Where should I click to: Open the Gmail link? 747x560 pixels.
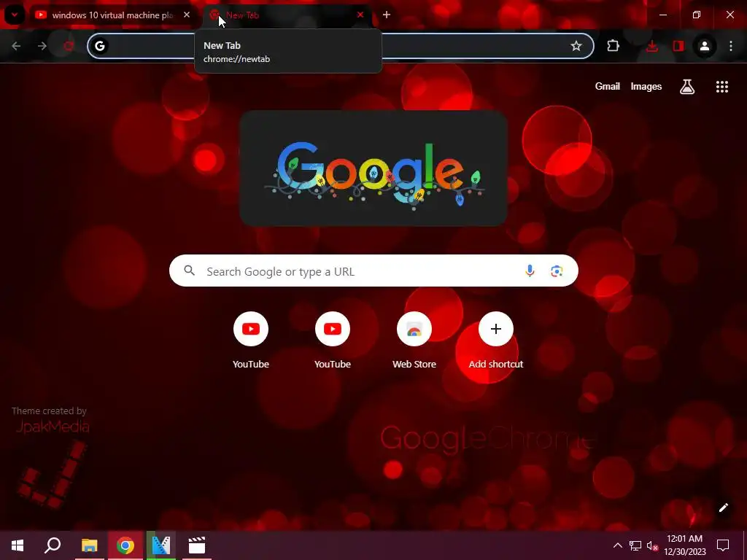[608, 86]
